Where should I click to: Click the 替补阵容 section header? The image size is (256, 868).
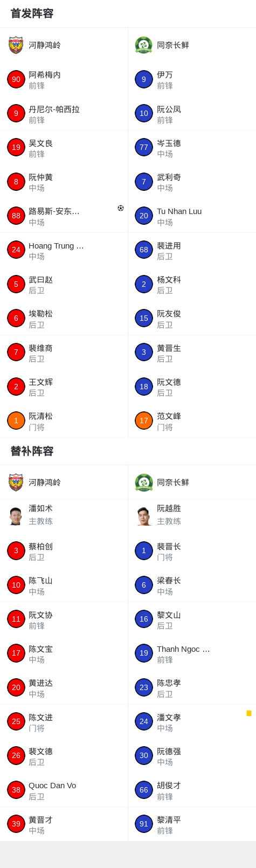tap(32, 451)
